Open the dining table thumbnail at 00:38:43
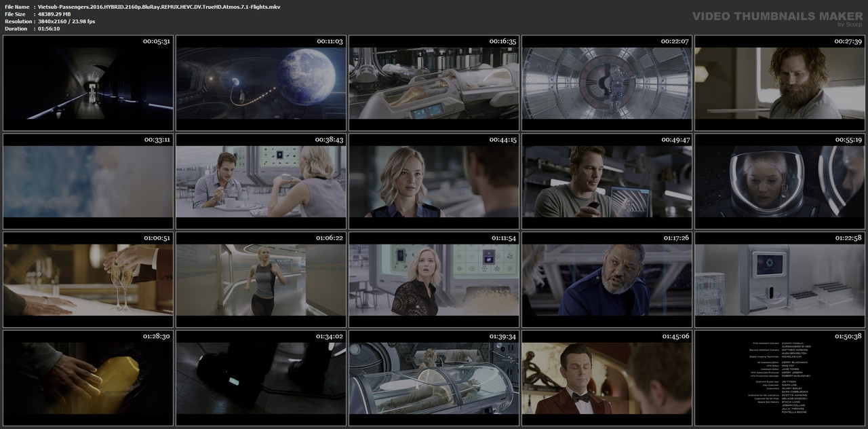Screen dimensions: 868x429 [261, 181]
